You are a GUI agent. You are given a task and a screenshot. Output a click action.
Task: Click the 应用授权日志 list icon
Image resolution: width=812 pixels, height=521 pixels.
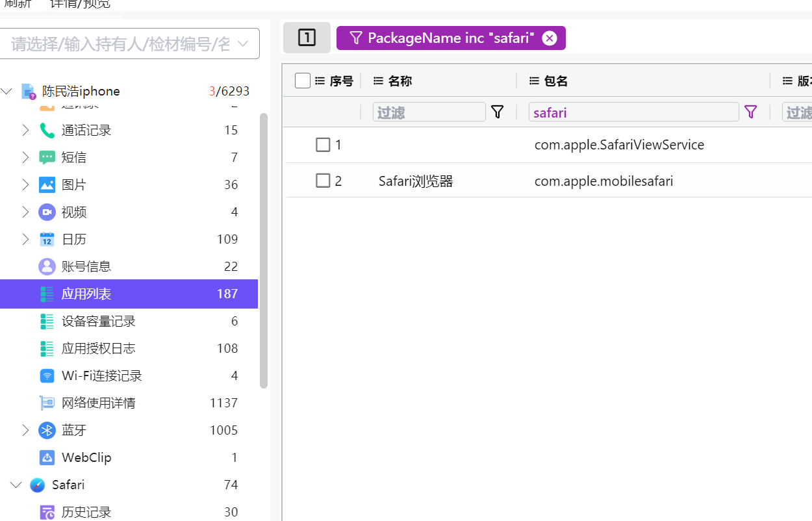(47, 348)
